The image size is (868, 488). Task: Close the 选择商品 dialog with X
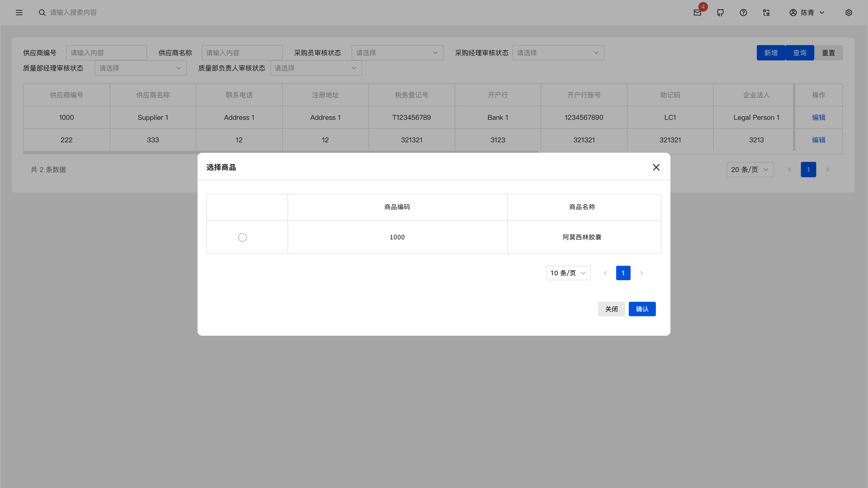tap(656, 168)
